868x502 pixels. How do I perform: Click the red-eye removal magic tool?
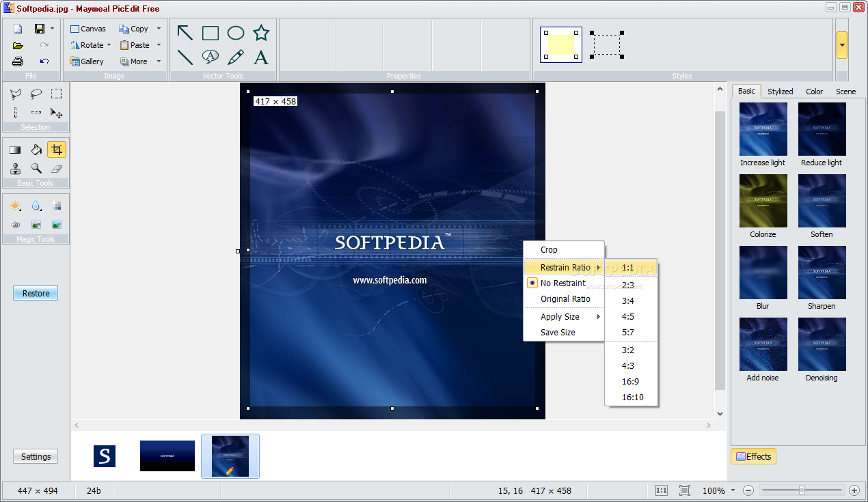pyautogui.click(x=16, y=225)
